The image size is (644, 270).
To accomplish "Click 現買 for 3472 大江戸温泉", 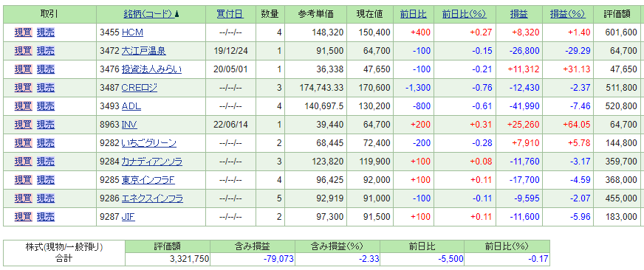I will click(23, 51).
